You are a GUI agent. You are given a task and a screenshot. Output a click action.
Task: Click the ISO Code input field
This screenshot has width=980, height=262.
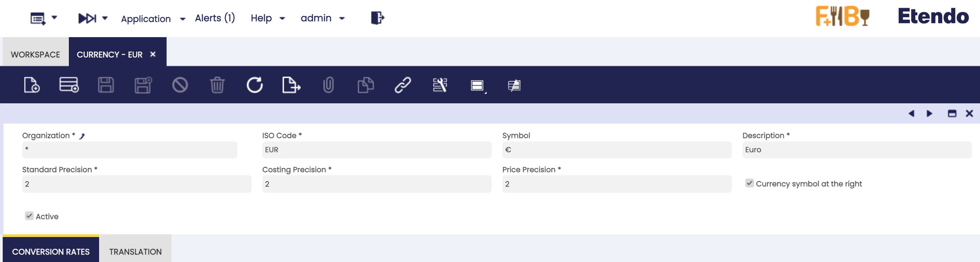(376, 150)
